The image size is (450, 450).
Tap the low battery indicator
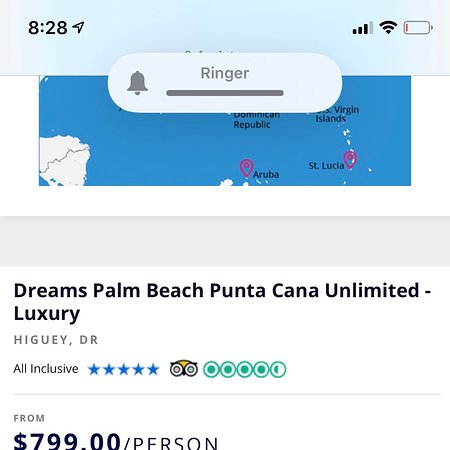coord(418,28)
